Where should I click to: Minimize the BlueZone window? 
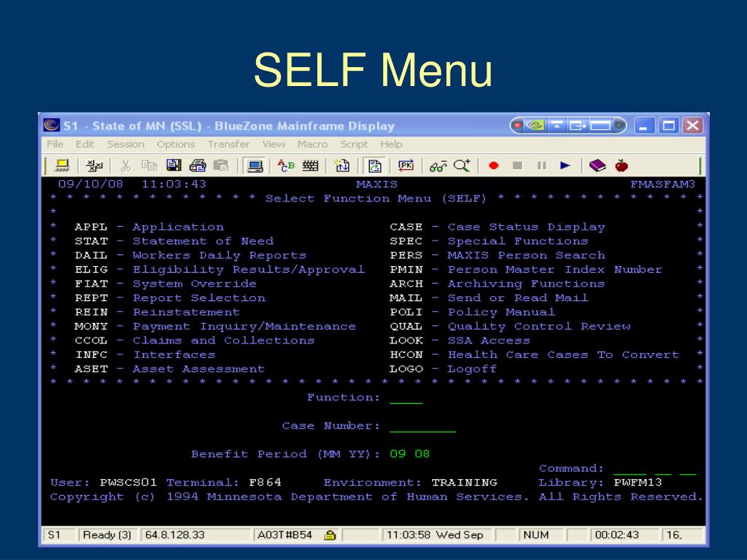tap(644, 125)
